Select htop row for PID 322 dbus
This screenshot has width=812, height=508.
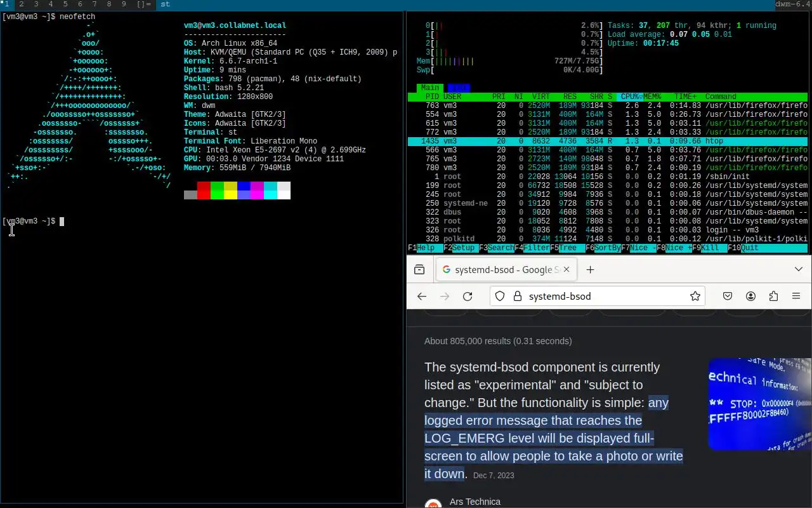pos(608,212)
